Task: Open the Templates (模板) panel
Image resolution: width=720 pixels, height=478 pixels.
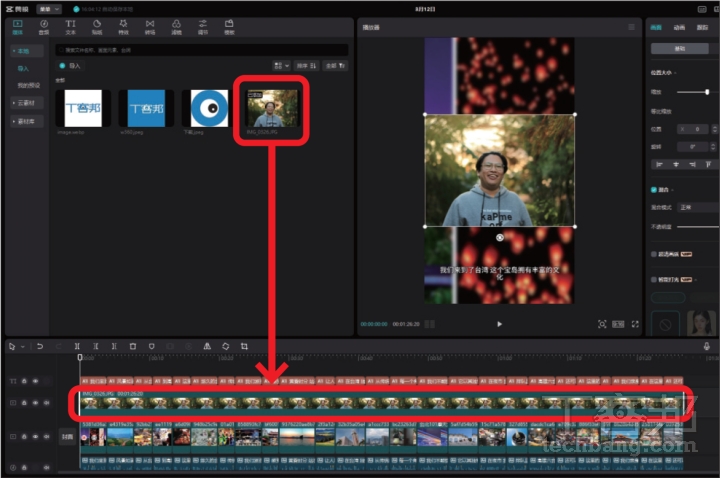Action: point(229,27)
